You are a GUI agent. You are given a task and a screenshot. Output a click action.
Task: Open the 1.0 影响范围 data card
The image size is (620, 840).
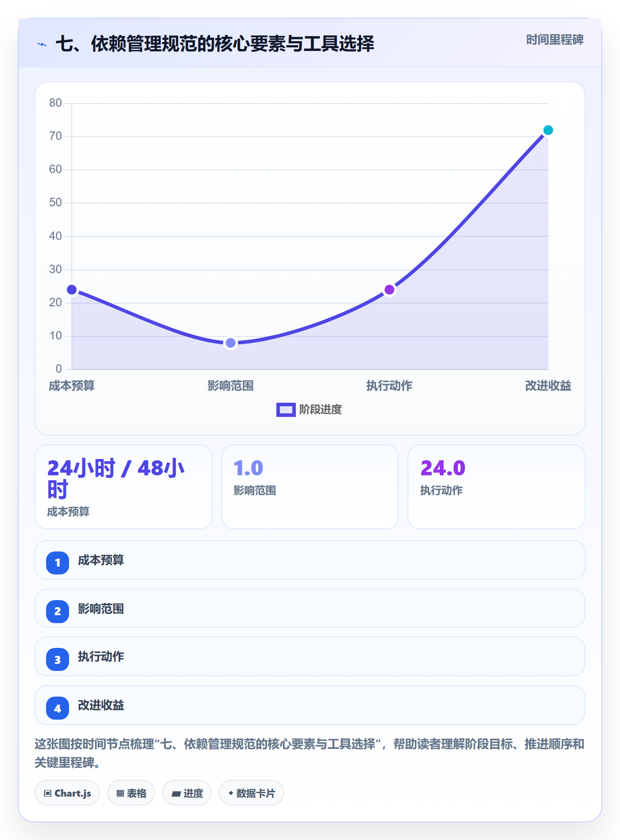[x=310, y=487]
